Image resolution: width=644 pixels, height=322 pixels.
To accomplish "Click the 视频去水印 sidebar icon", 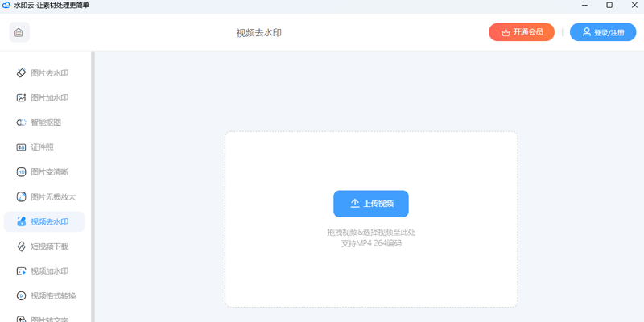I will tap(21, 221).
